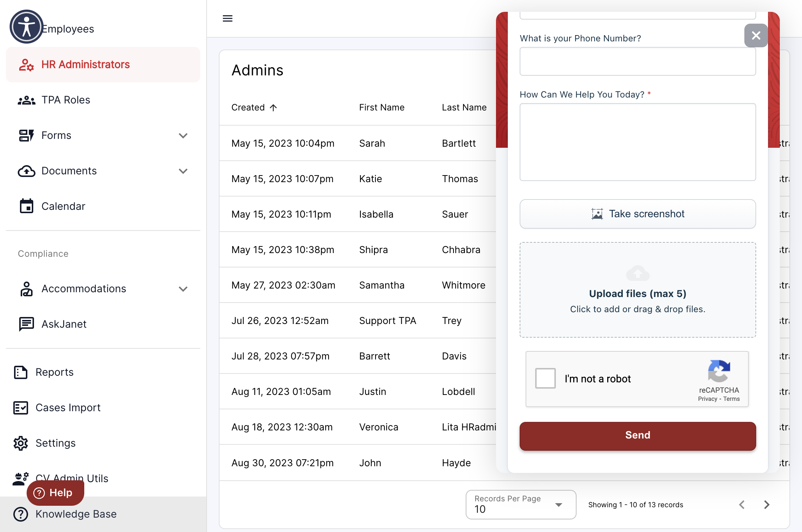Click the Send button
This screenshot has height=532, width=802.
pos(638,436)
